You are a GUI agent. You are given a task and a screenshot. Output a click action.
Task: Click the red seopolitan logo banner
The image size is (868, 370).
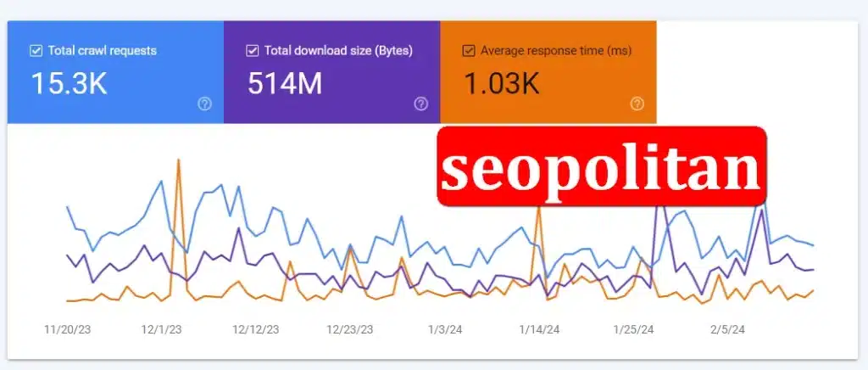click(602, 169)
